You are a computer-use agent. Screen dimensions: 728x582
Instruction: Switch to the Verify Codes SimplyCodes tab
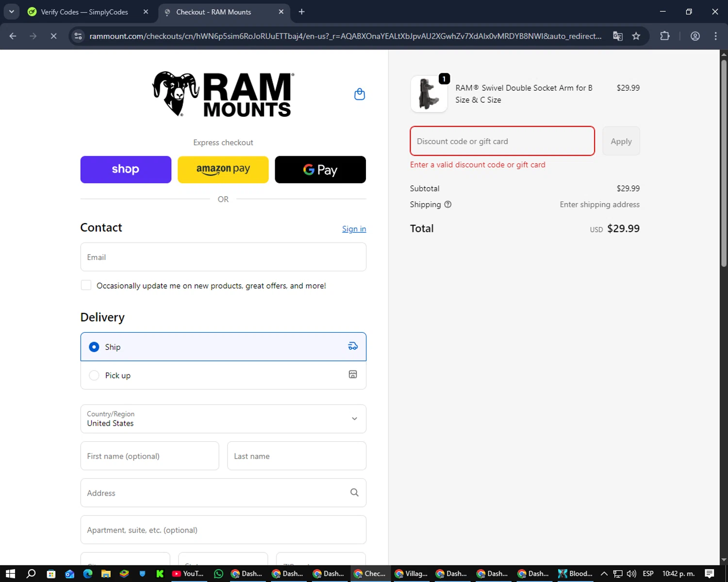click(85, 12)
